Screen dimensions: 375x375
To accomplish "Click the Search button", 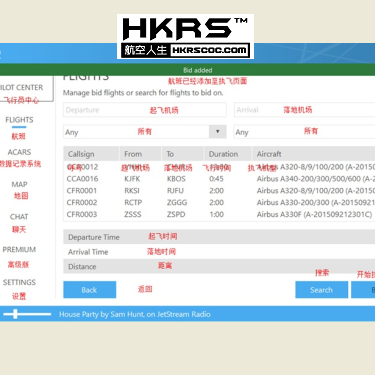I will pyautogui.click(x=322, y=290).
